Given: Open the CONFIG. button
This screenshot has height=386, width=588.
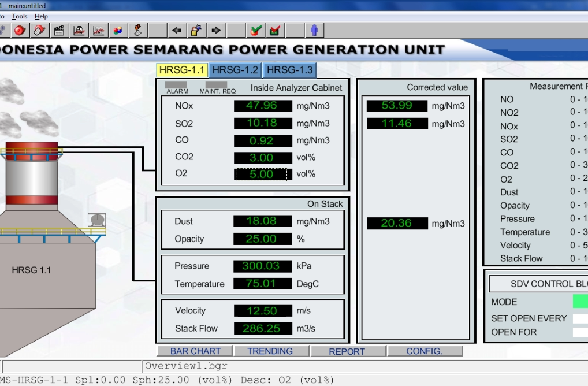Looking at the screenshot, I should click(x=424, y=351).
